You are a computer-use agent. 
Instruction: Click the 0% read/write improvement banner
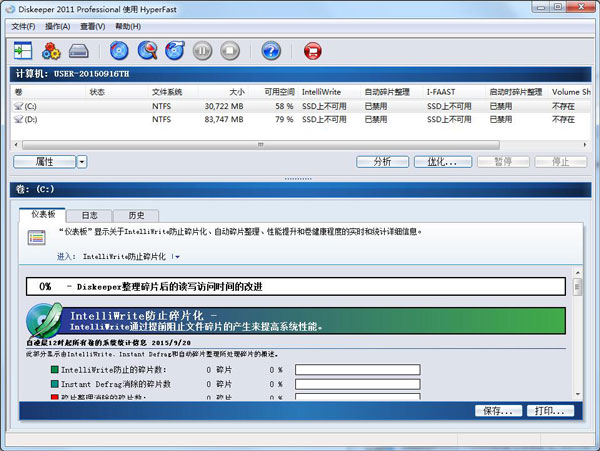coord(296,287)
